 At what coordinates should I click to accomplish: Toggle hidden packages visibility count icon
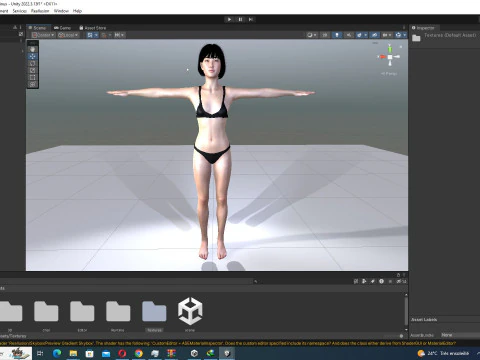pyautogui.click(x=401, y=281)
